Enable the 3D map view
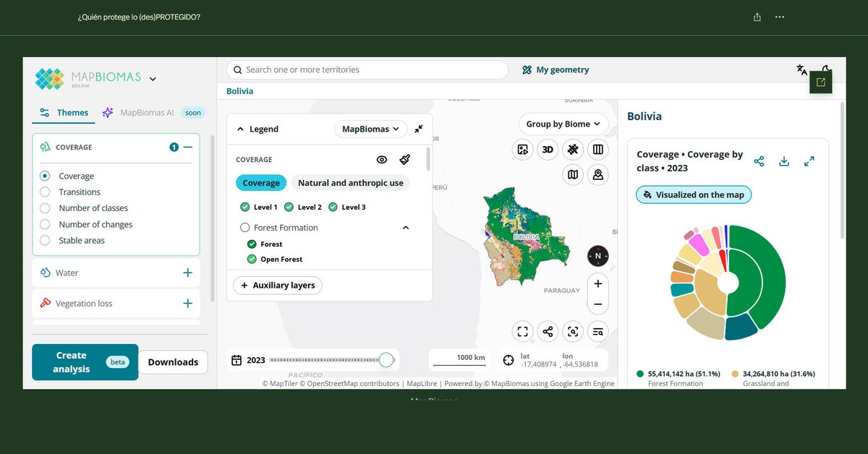The height and width of the screenshot is (454, 868). point(548,150)
